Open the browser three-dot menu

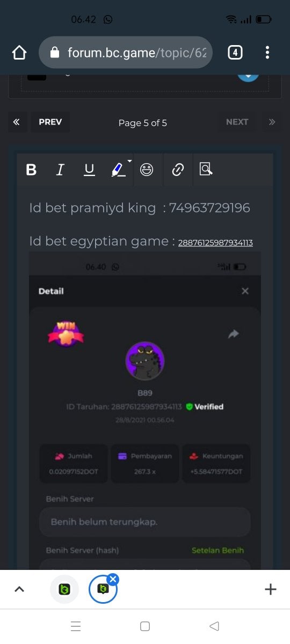click(x=267, y=52)
